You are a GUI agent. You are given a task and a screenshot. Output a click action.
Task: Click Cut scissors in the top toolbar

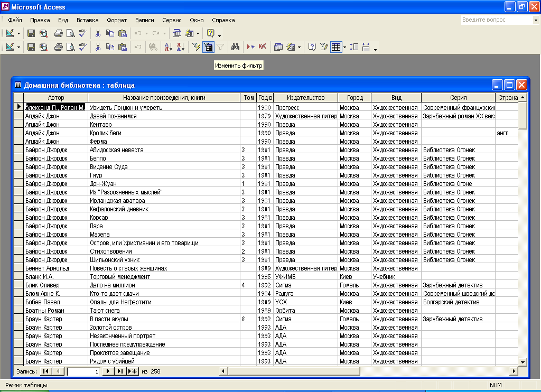(x=98, y=33)
